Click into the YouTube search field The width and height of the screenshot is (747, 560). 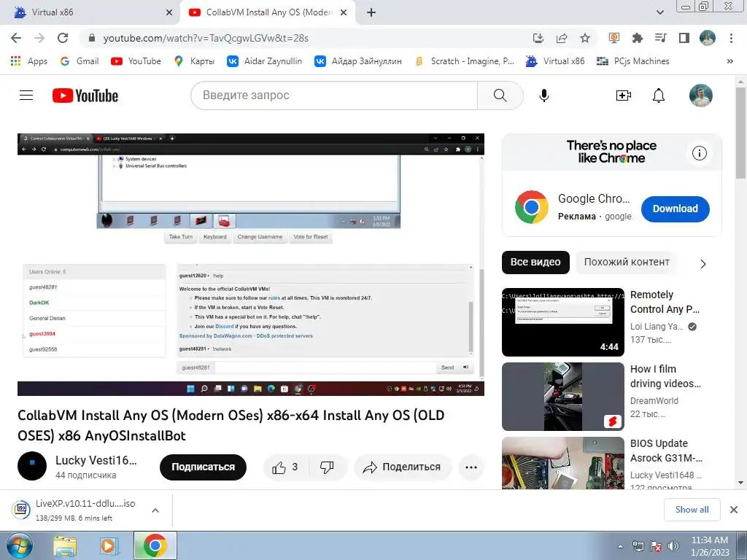pos(334,96)
